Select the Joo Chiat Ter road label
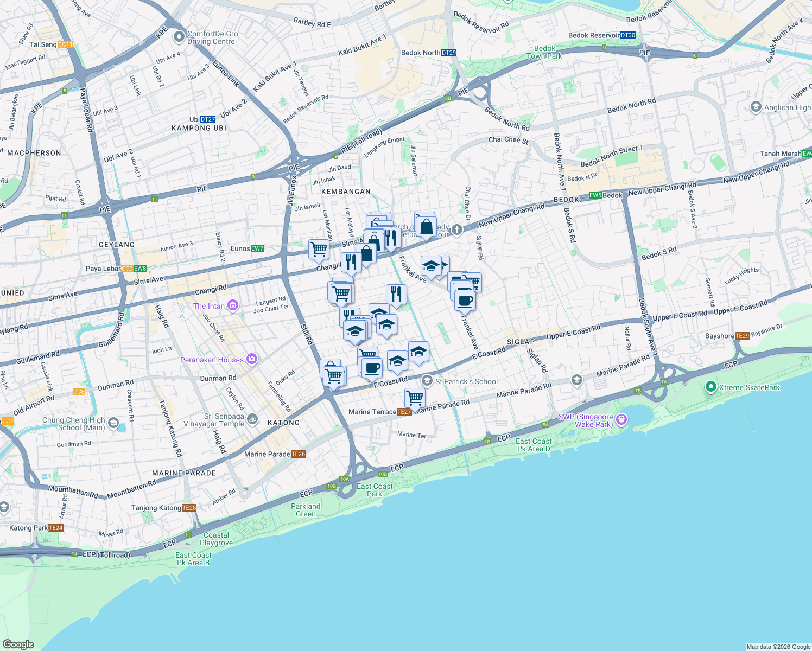This screenshot has width=812, height=651. point(271,309)
